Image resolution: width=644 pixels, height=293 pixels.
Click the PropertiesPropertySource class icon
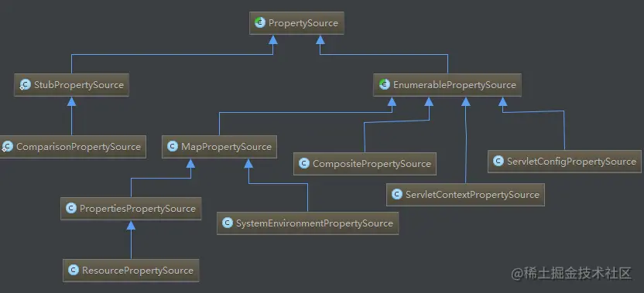coord(71,208)
